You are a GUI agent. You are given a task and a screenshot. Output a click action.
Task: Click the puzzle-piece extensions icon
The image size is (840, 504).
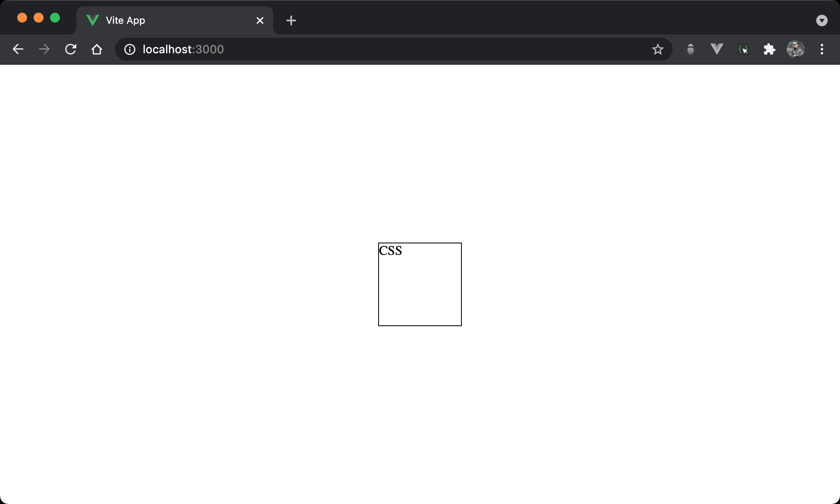point(770,49)
